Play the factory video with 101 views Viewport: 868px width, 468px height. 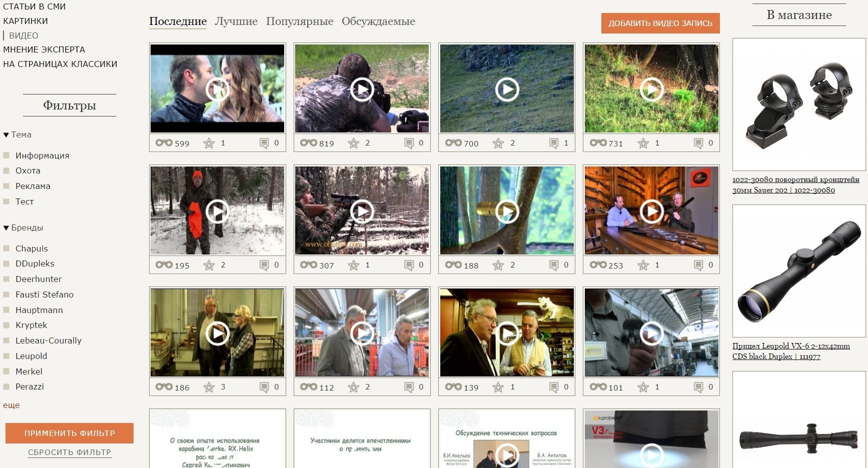pyautogui.click(x=651, y=333)
